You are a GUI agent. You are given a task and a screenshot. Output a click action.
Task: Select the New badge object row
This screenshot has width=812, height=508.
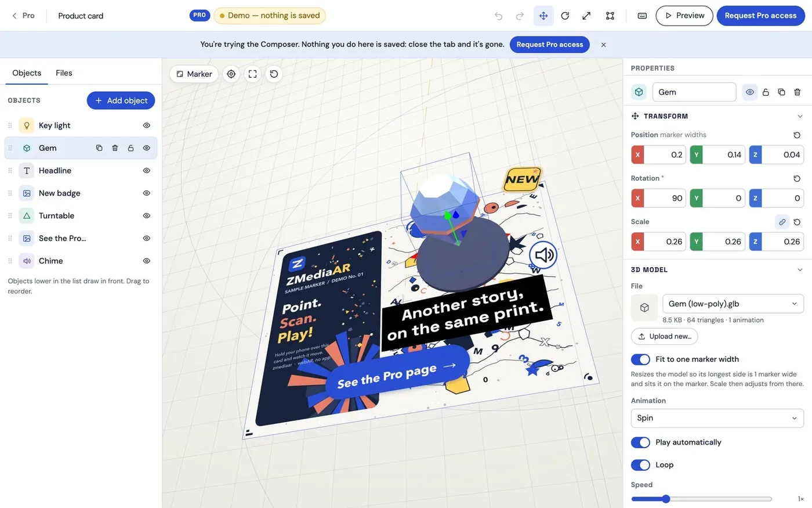pyautogui.click(x=81, y=193)
